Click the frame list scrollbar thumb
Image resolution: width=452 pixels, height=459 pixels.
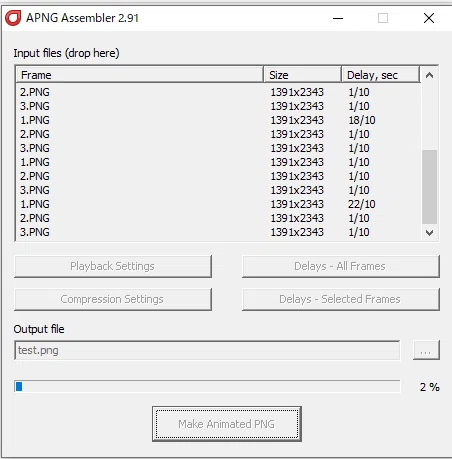(x=429, y=187)
